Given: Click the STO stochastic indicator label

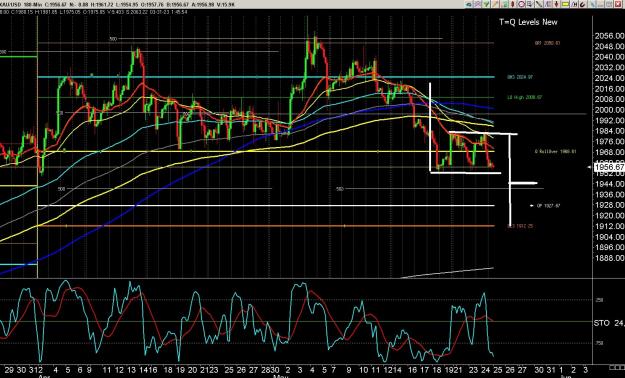Looking at the screenshot, I should tap(601, 323).
